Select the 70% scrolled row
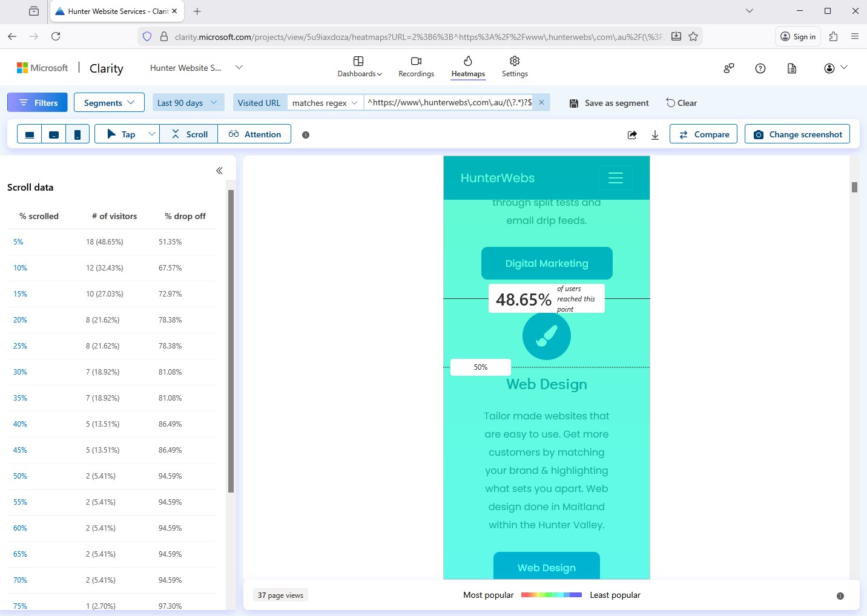Image resolution: width=867 pixels, height=616 pixels. 111,580
